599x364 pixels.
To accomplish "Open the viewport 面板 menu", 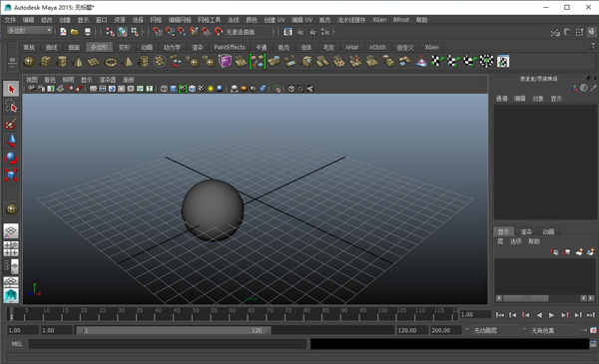I will (x=129, y=80).
